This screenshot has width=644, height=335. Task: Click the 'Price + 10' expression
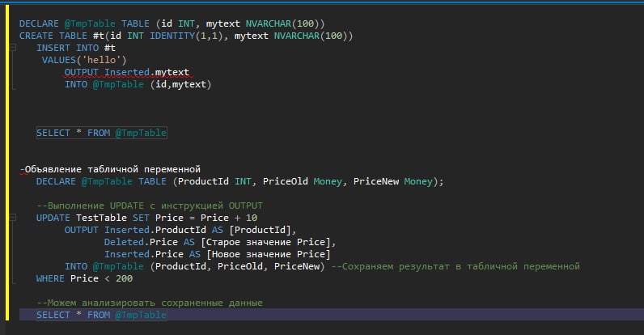point(229,218)
